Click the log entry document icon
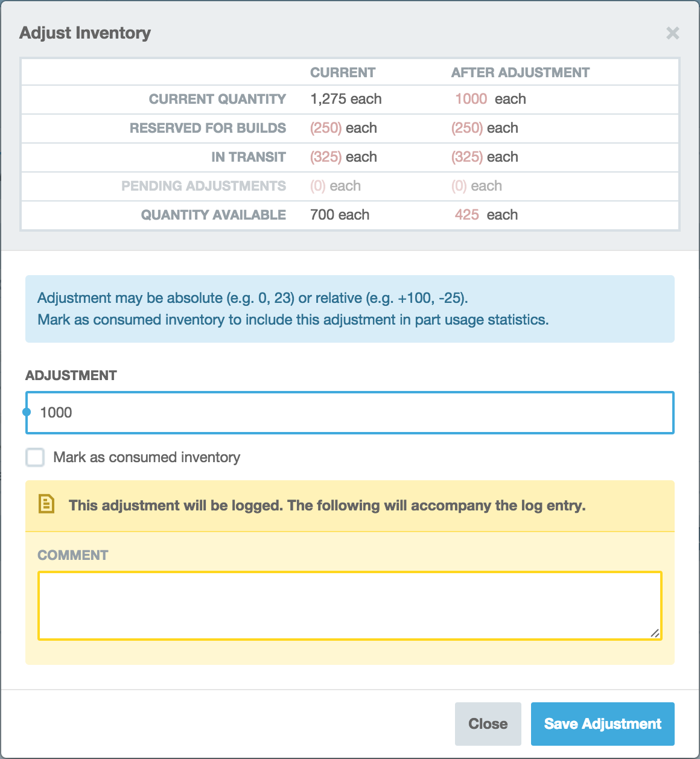The height and width of the screenshot is (759, 700). 46,504
